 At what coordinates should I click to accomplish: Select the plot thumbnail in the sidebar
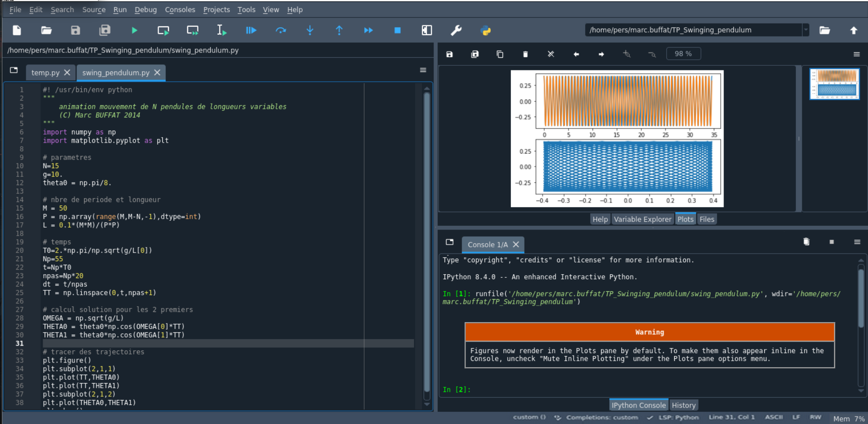(834, 84)
